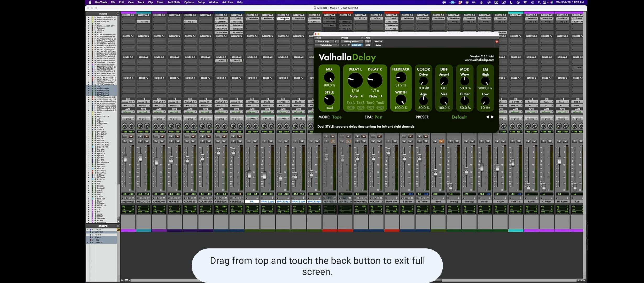Open the Analog 9-10 input selector
Image resolution: width=644 pixels, height=283 pixels.
coord(128,102)
